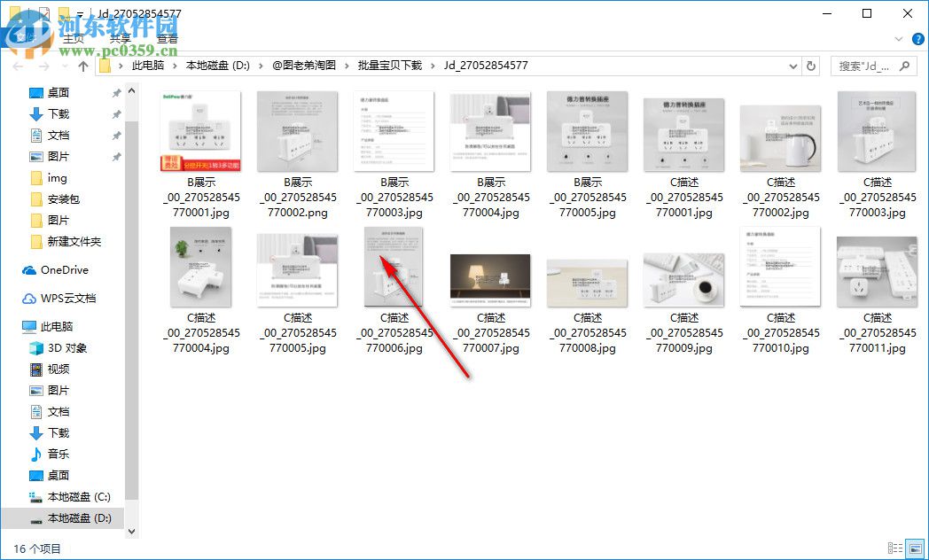The width and height of the screenshot is (929, 560).
Task: Switch to the 共享 ribbon tab
Action: point(121,39)
